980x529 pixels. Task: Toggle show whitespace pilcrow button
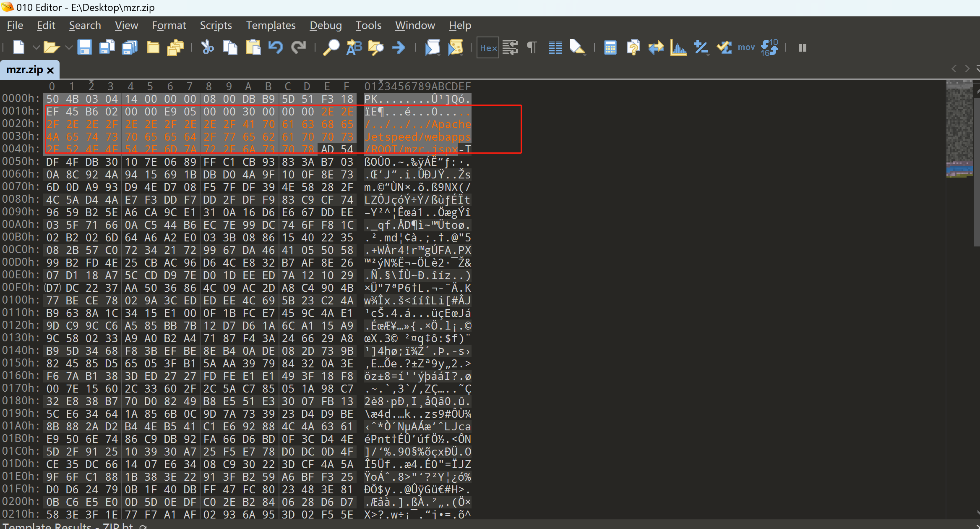tap(532, 47)
